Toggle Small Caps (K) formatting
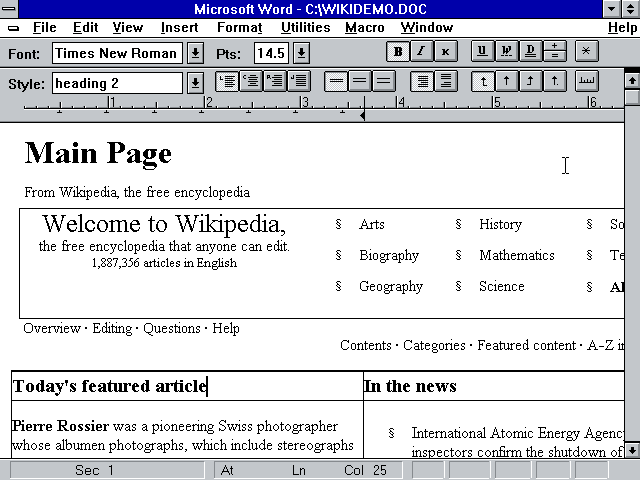This screenshot has height=480, width=640. click(x=445, y=51)
